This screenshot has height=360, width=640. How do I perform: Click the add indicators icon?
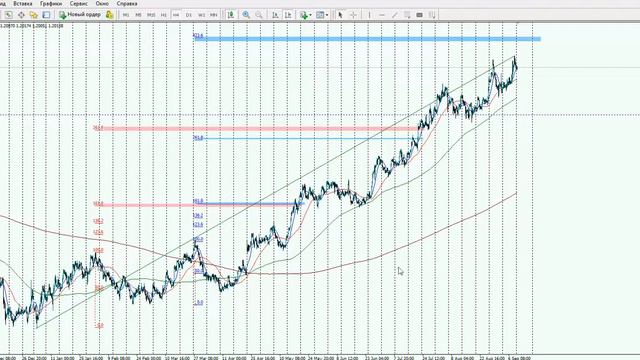click(304, 15)
